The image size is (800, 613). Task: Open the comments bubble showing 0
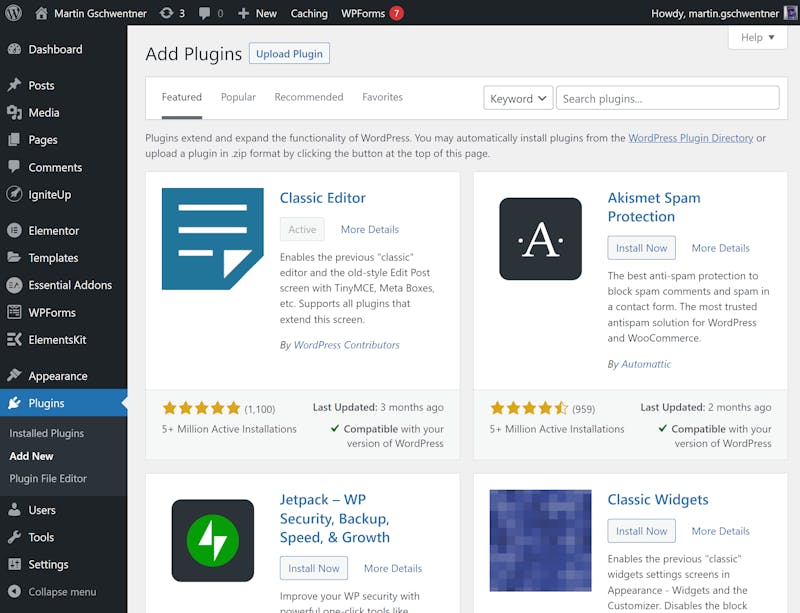pos(204,13)
